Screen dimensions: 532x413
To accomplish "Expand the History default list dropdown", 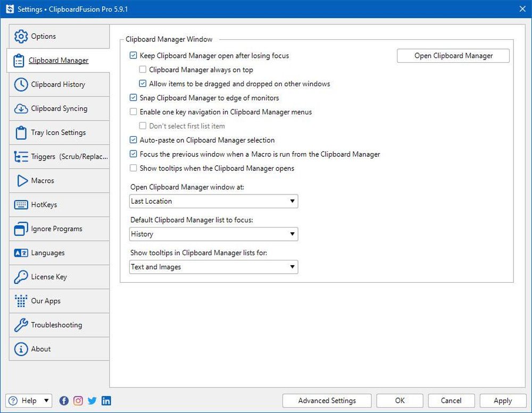I will point(214,234).
